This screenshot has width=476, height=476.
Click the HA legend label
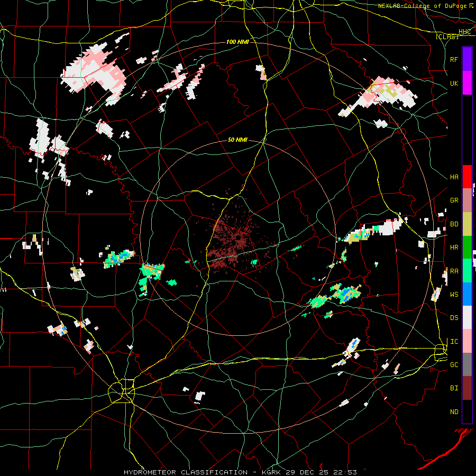[454, 177]
